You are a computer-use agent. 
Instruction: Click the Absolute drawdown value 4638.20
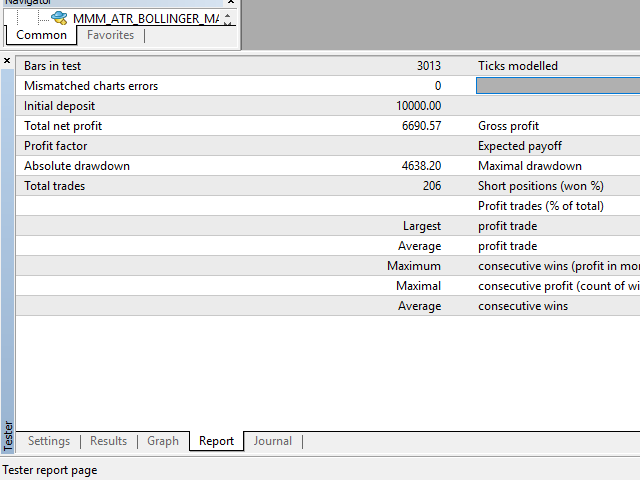tap(419, 166)
